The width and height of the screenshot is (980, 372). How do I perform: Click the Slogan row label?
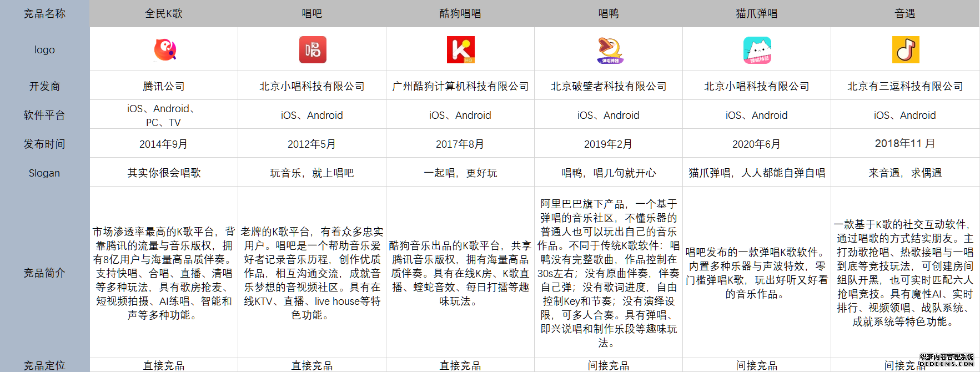point(44,173)
